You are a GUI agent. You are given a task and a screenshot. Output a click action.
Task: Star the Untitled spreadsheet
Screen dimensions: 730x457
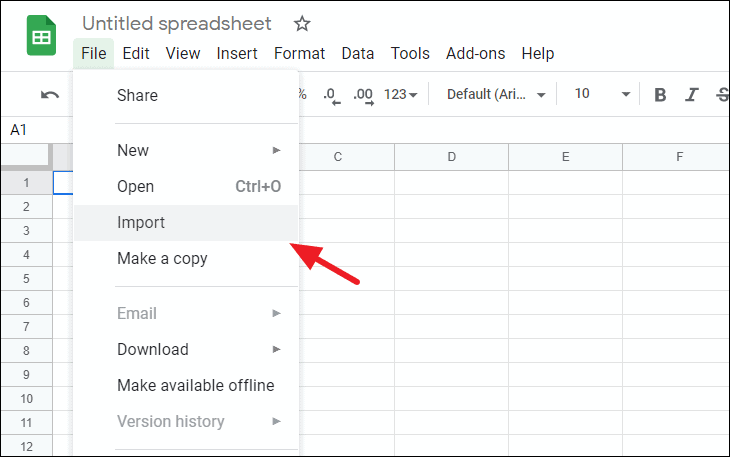(302, 23)
